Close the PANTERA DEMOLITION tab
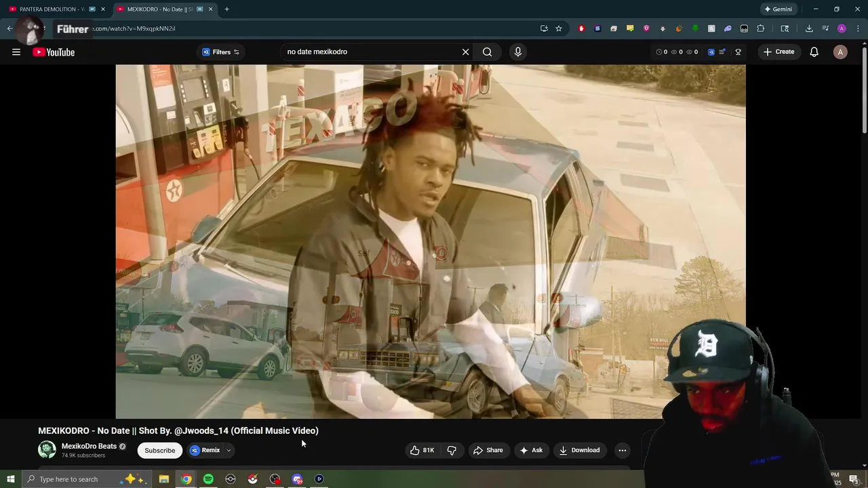868x488 pixels. 103,9
